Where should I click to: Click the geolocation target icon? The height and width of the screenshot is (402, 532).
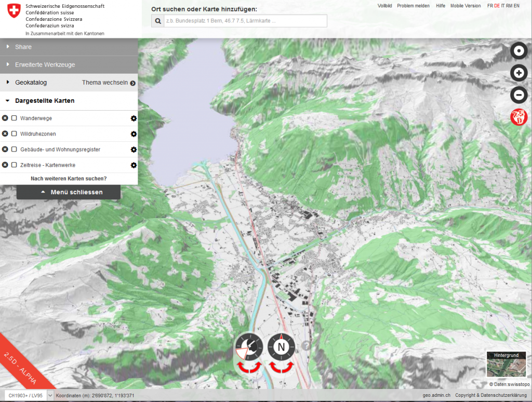[x=518, y=51]
